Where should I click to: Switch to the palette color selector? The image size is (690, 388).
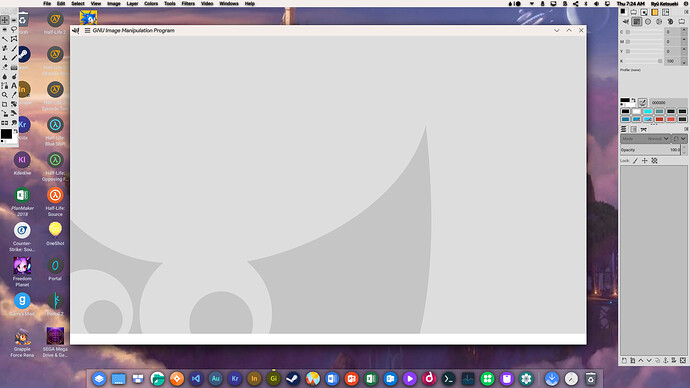click(x=670, y=22)
